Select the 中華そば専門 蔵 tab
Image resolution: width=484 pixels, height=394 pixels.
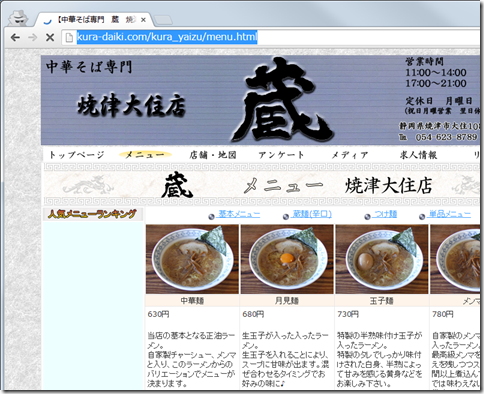pos(94,20)
